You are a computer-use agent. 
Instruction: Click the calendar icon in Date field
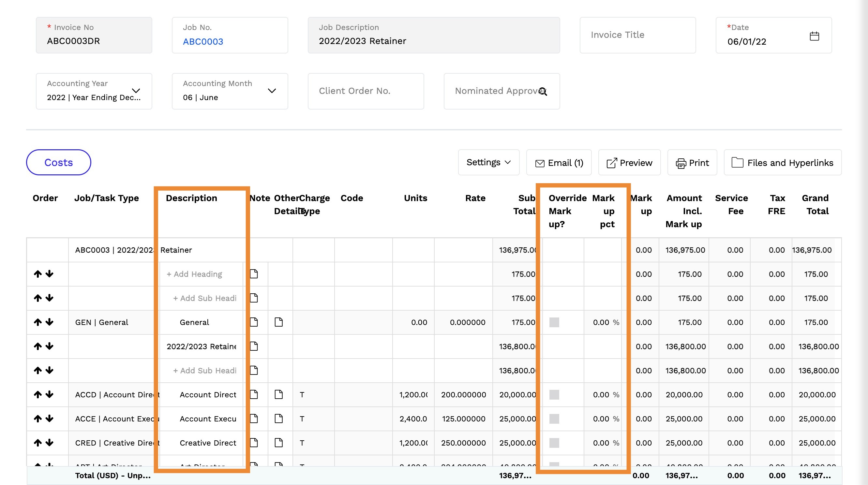click(814, 36)
